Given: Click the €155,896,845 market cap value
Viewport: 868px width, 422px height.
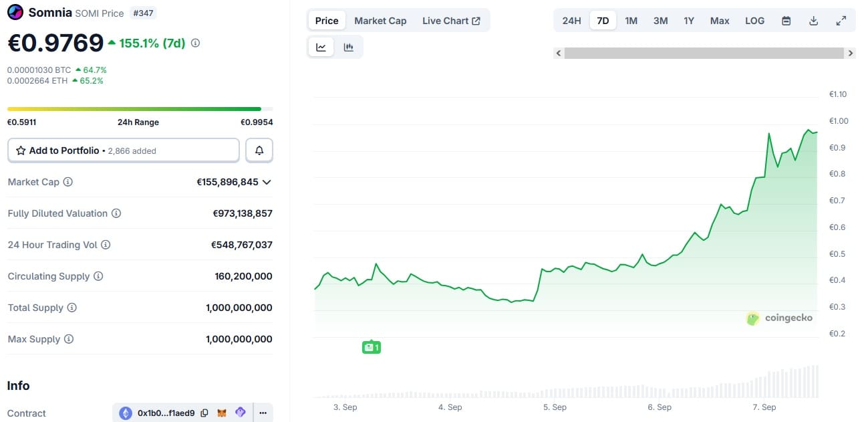Looking at the screenshot, I should click(x=227, y=182).
